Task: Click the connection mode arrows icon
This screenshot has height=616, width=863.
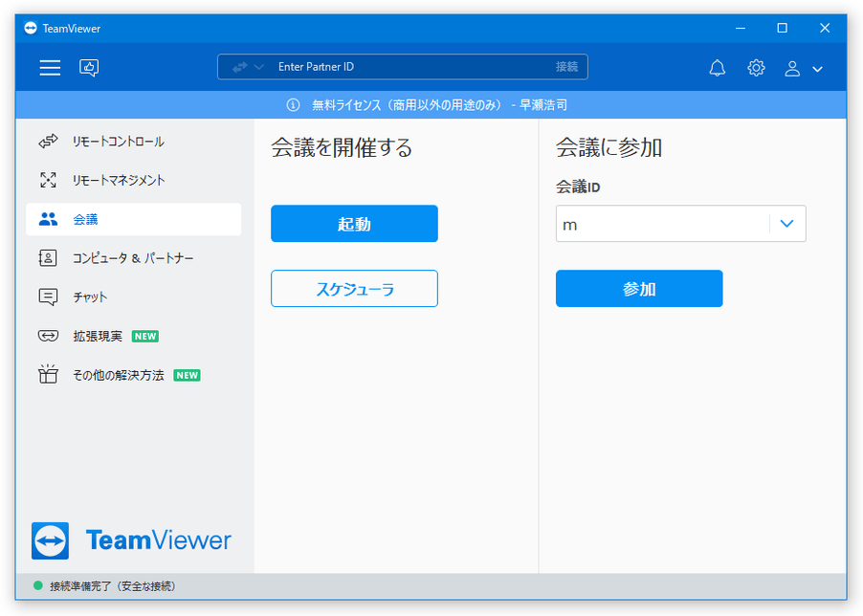Action: pyautogui.click(x=240, y=67)
